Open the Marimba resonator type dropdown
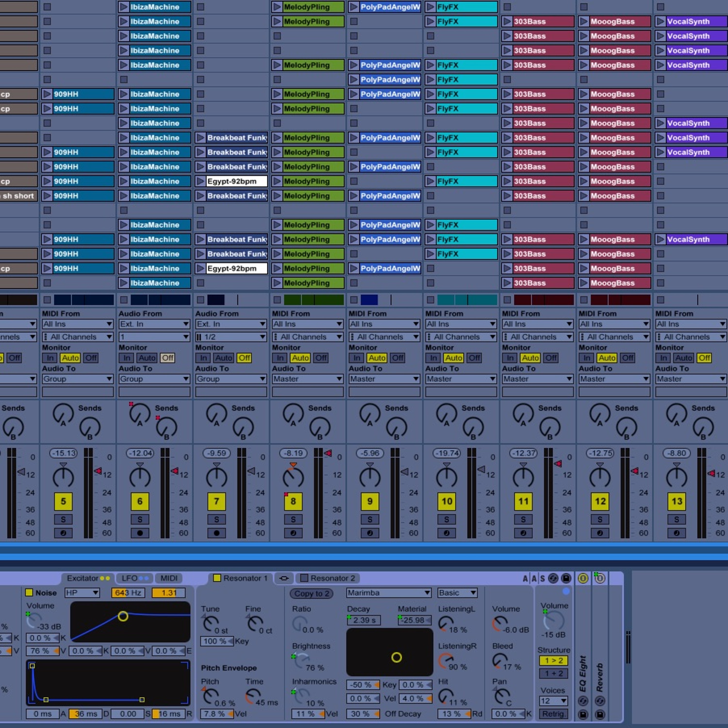Image resolution: width=728 pixels, height=728 pixels. [389, 593]
